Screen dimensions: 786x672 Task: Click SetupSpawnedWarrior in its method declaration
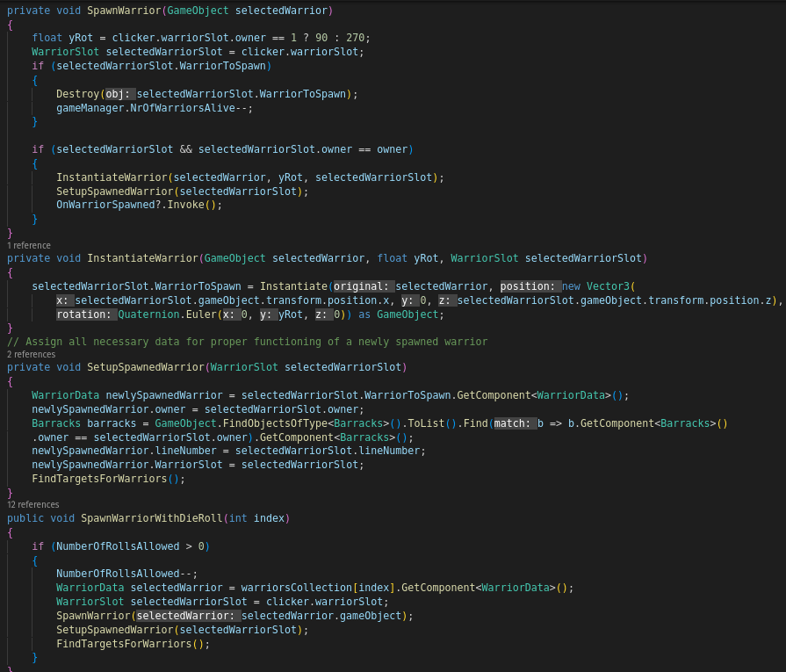(146, 367)
